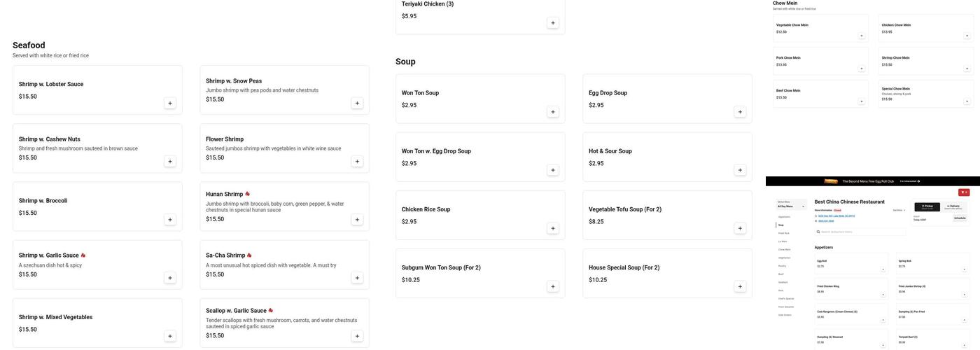Click I'm Interested in the banner

click(909, 181)
